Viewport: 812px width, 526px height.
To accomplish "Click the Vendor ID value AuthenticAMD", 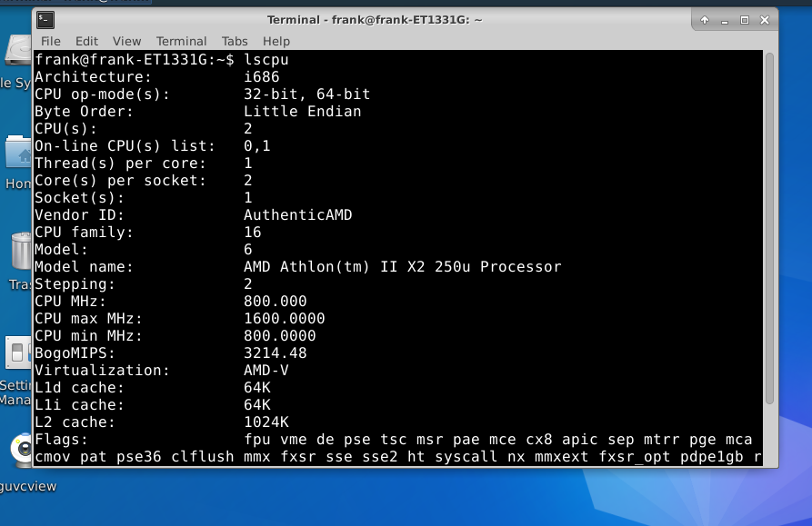I will point(297,215).
